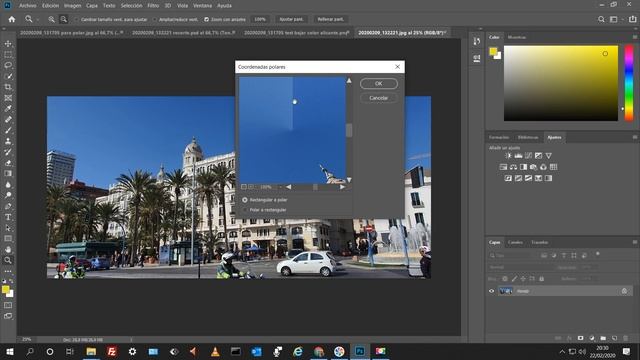
Task: Choose the zoom out magnifier option
Action: tap(64, 19)
